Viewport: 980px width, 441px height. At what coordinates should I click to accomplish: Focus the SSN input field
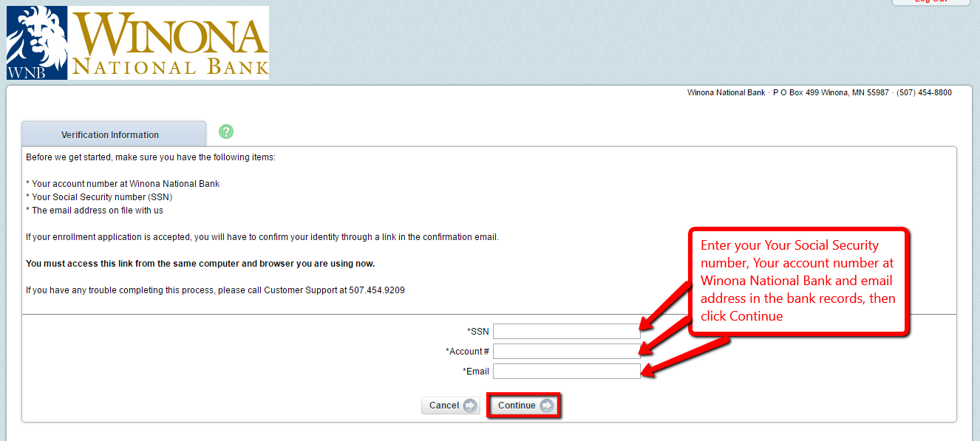566,331
